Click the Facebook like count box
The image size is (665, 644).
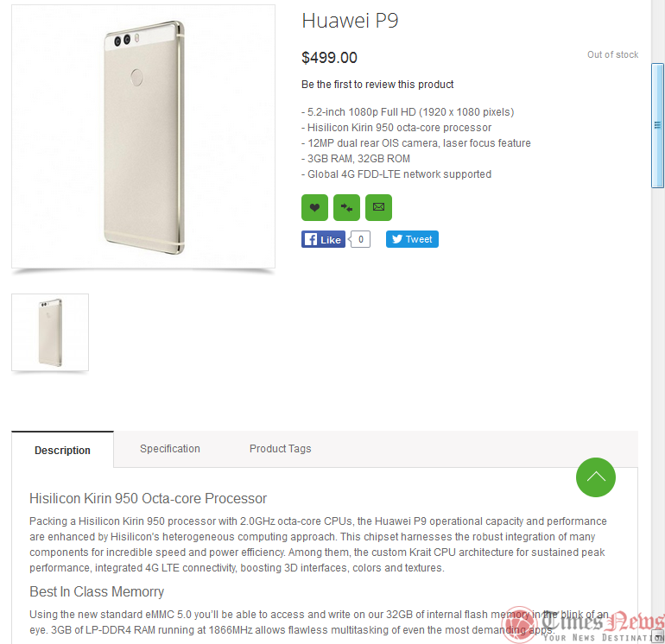[x=360, y=239]
